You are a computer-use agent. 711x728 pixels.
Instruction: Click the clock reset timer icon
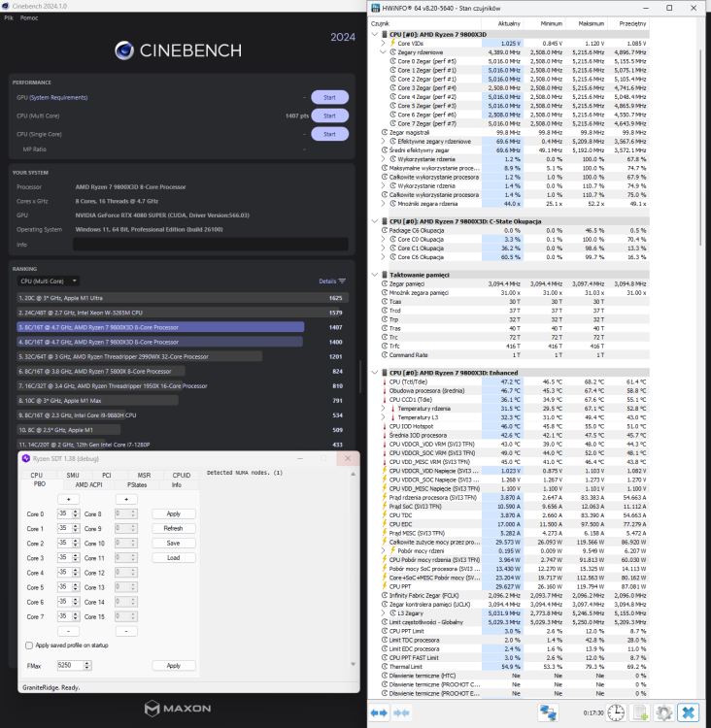click(615, 712)
